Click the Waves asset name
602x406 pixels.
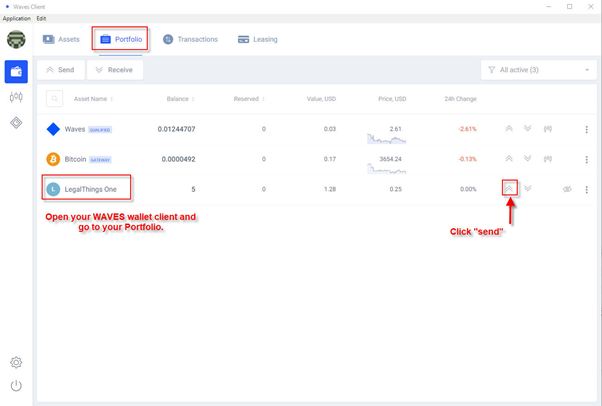75,129
